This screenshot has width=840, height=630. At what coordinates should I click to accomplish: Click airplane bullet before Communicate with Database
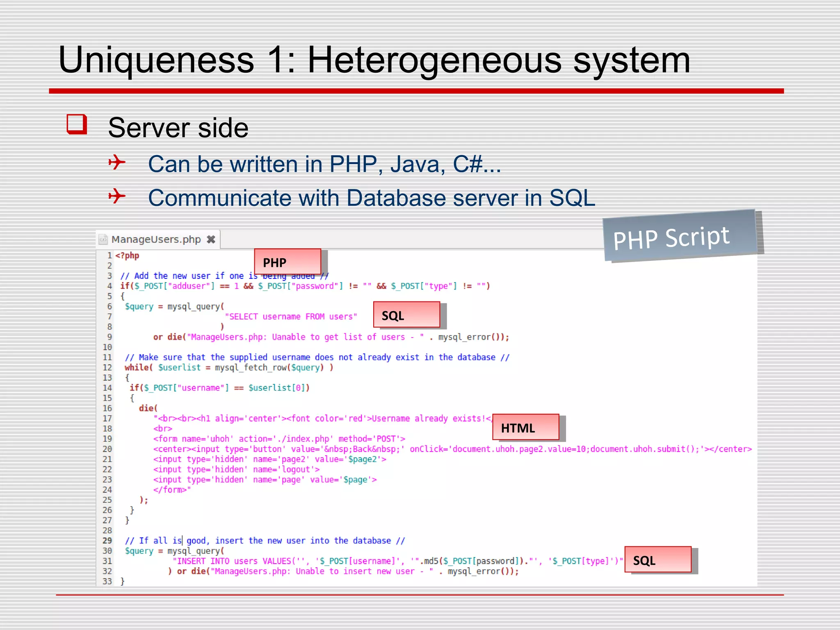click(117, 196)
